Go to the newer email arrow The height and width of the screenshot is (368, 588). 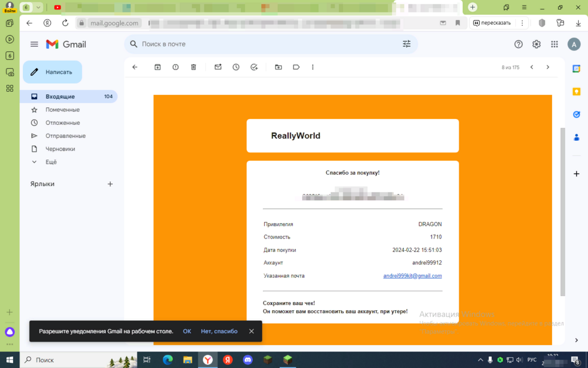coord(532,67)
